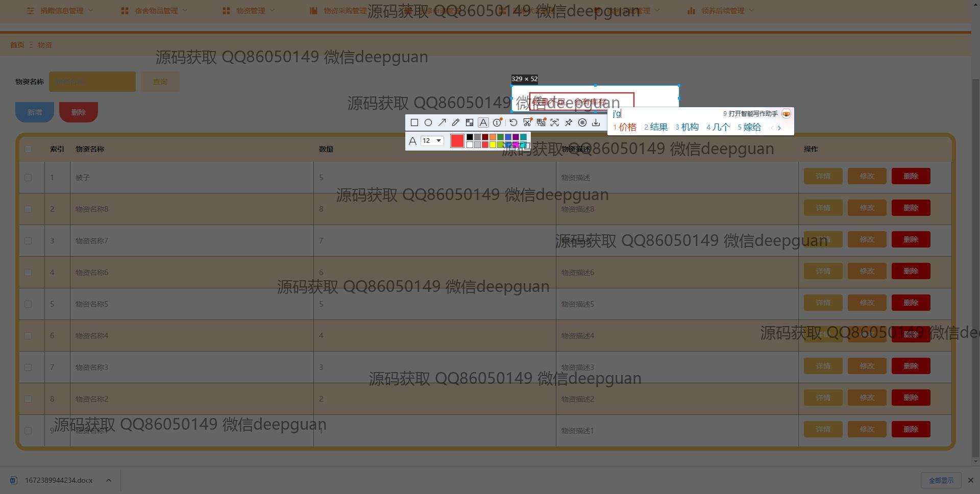Click the red annotation text box
Viewport: 980px width, 494px height.
click(x=582, y=102)
